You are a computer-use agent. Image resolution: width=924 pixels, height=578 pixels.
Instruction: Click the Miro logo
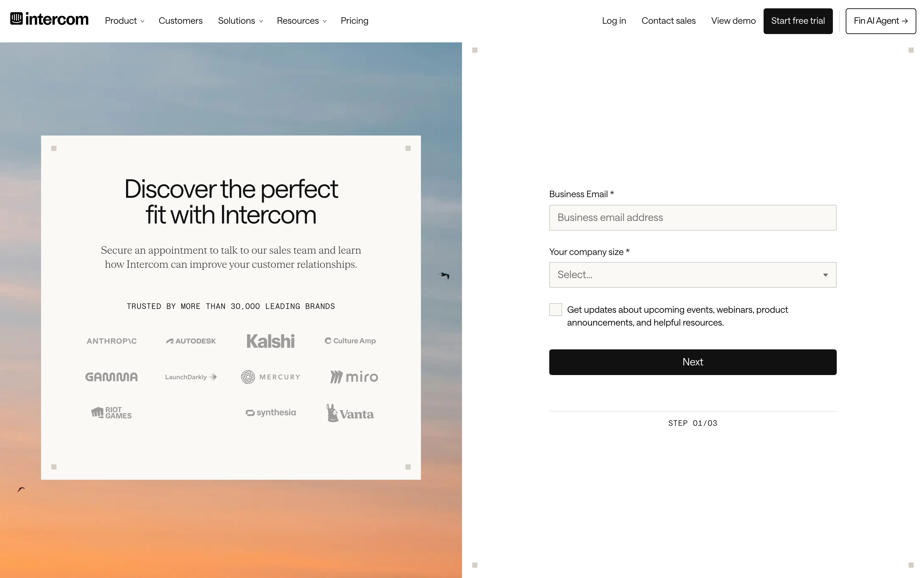(x=354, y=377)
